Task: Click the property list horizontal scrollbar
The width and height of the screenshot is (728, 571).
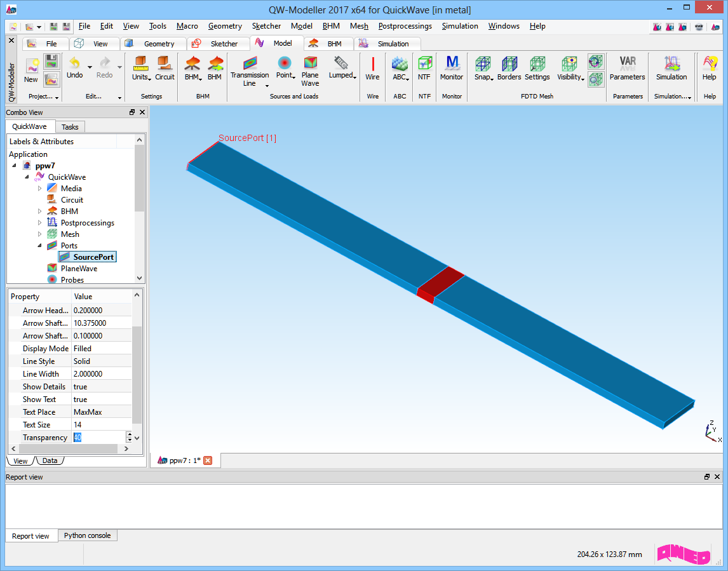Action: (x=70, y=449)
